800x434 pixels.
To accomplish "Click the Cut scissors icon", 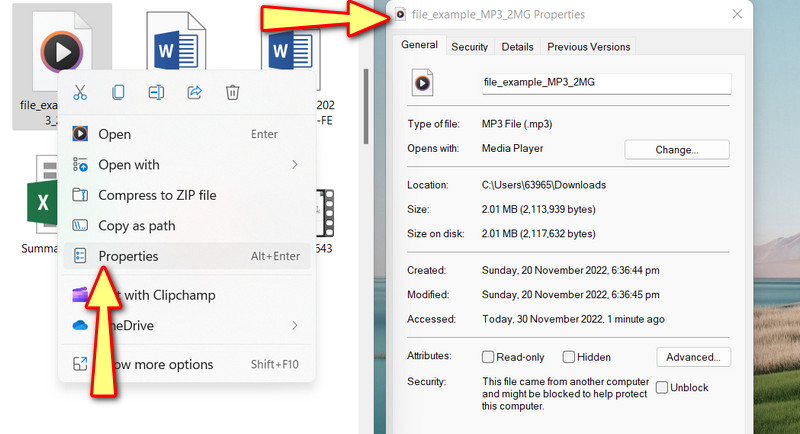I will pos(81,93).
